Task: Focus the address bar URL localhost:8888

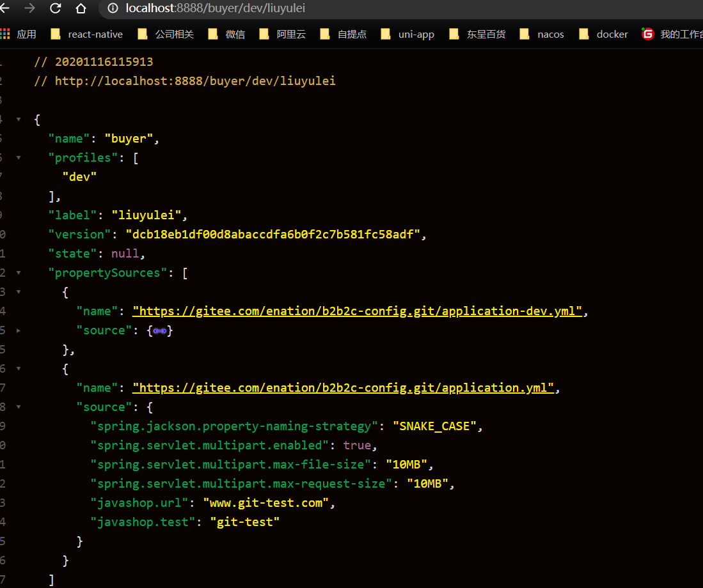Action: pos(215,8)
